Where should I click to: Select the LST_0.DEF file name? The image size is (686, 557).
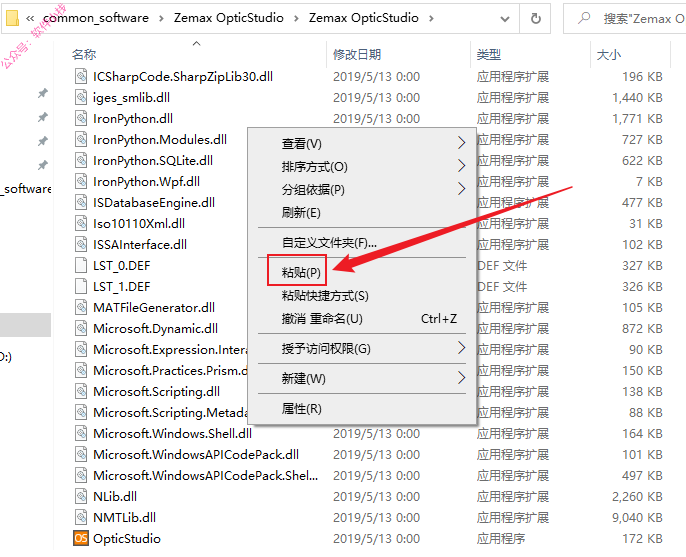[x=122, y=266]
